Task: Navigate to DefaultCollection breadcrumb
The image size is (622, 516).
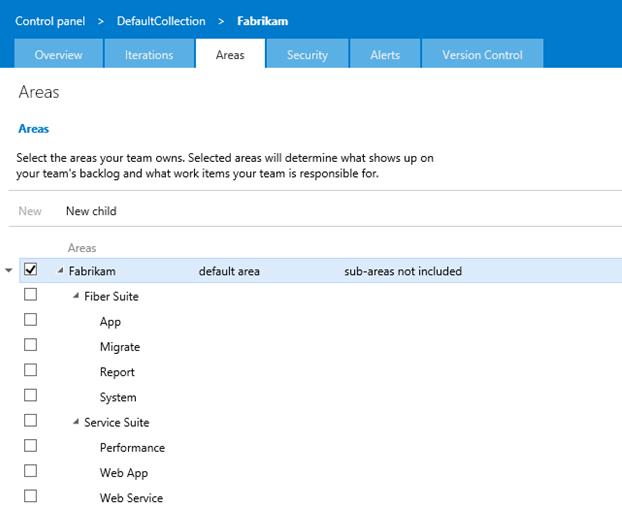Action: (x=161, y=21)
